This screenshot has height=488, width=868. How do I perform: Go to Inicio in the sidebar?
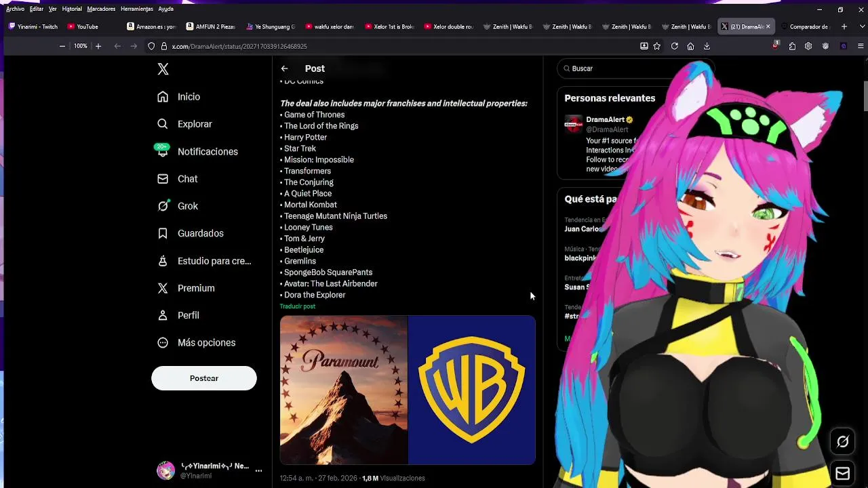(178, 97)
